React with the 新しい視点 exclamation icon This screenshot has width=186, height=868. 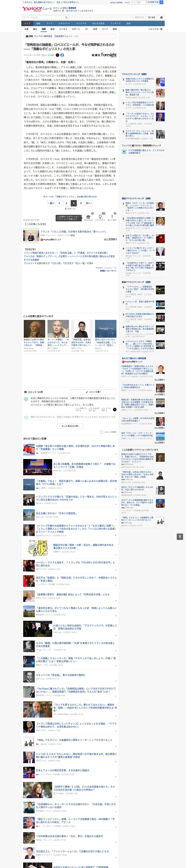tap(112, 217)
